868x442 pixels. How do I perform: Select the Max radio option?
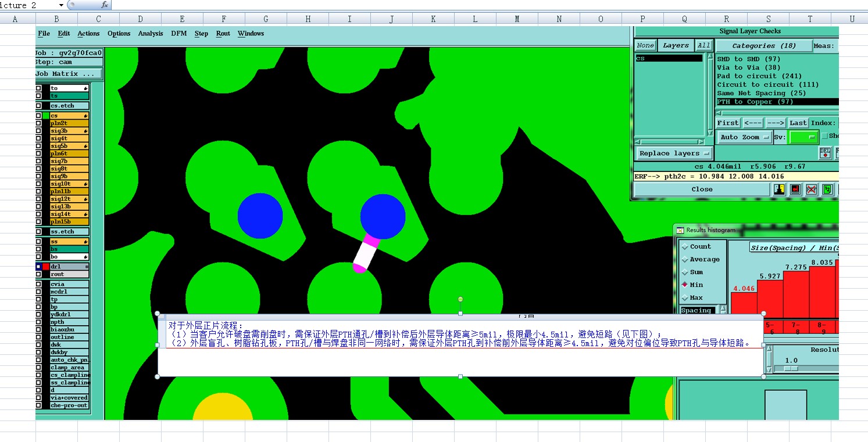click(x=685, y=298)
